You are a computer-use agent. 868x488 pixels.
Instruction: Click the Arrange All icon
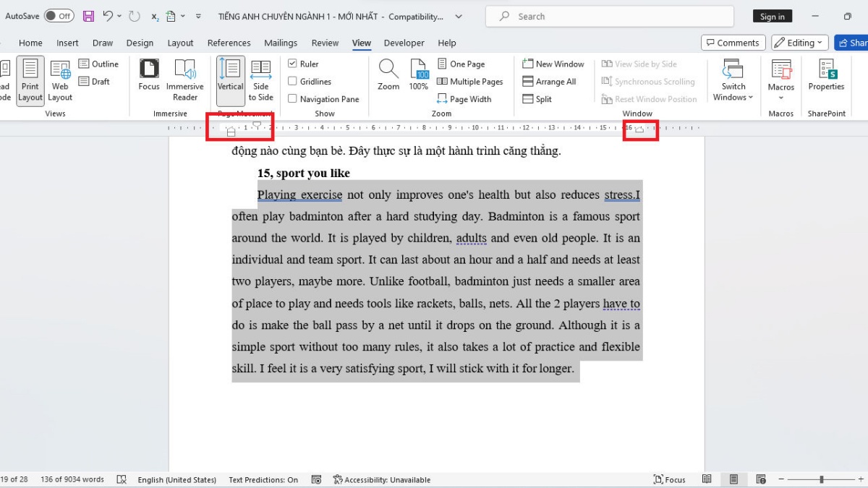550,81
